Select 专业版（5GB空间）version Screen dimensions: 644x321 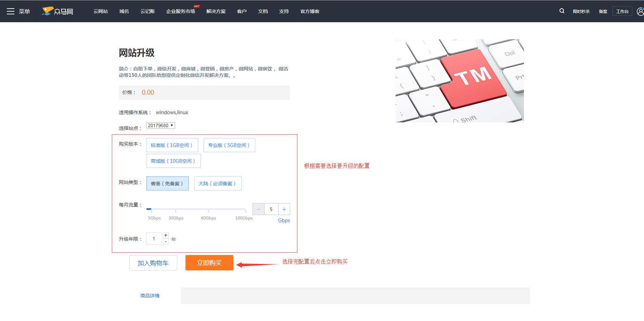[x=229, y=145]
